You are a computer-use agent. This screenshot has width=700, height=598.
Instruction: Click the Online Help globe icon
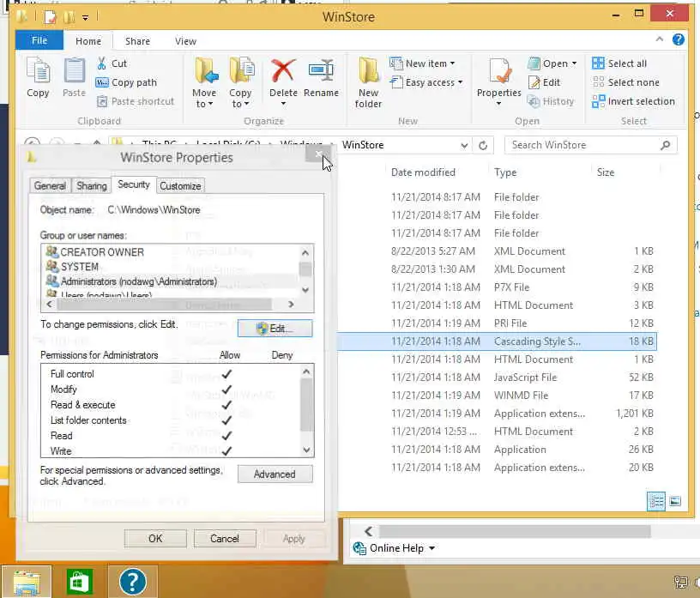point(359,547)
